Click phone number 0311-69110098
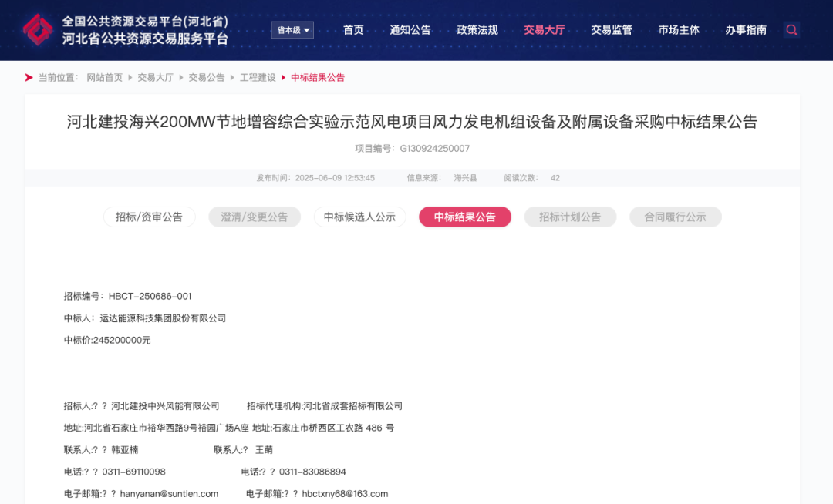This screenshot has height=504, width=833. click(134, 472)
